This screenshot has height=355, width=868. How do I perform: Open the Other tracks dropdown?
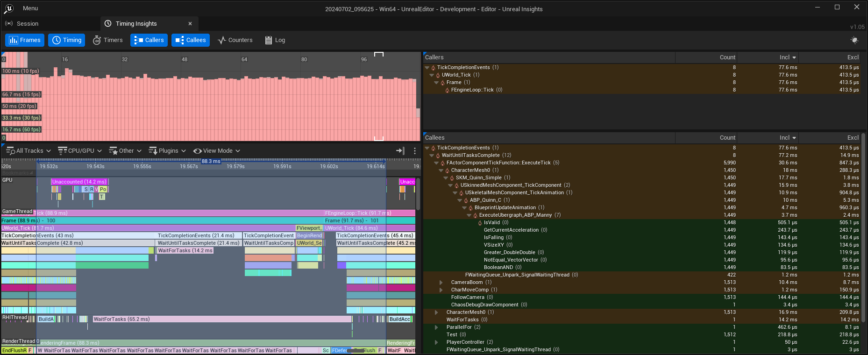coord(125,150)
